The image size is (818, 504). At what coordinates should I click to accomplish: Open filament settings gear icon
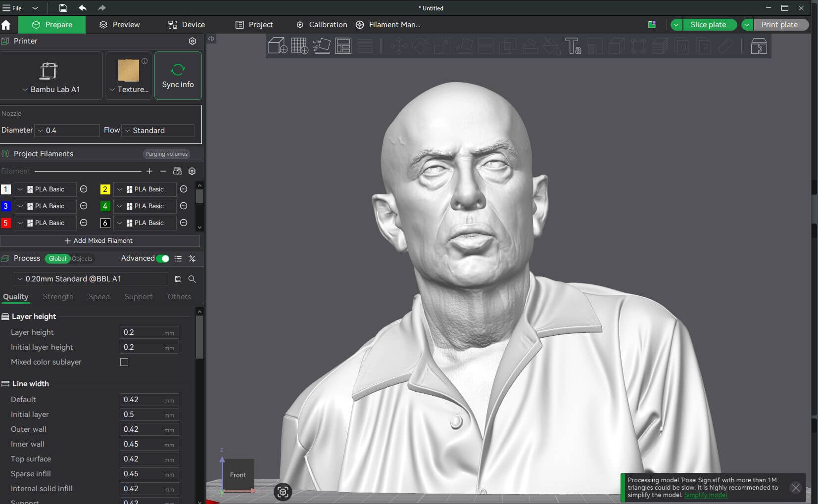pyautogui.click(x=192, y=171)
